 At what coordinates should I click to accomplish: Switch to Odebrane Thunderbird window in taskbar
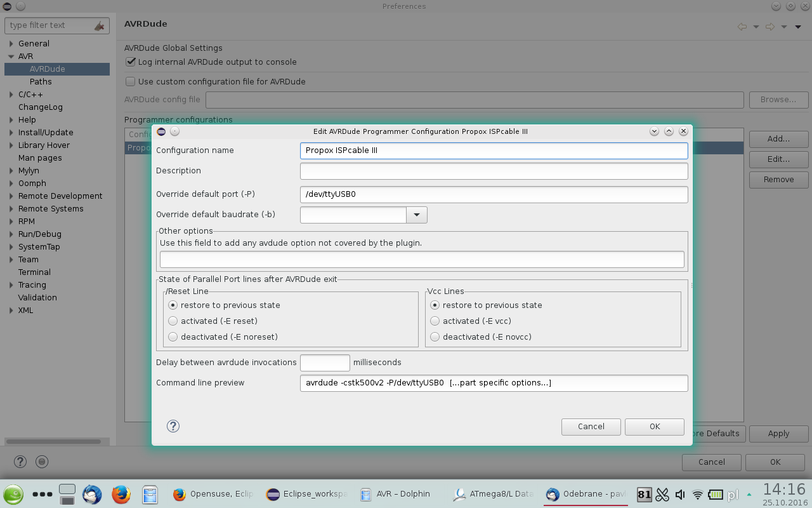[587, 494]
